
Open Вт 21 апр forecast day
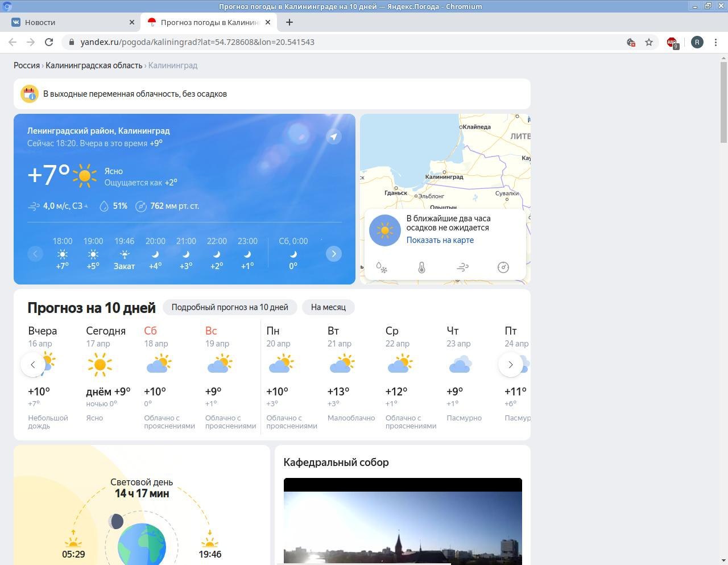(x=351, y=377)
